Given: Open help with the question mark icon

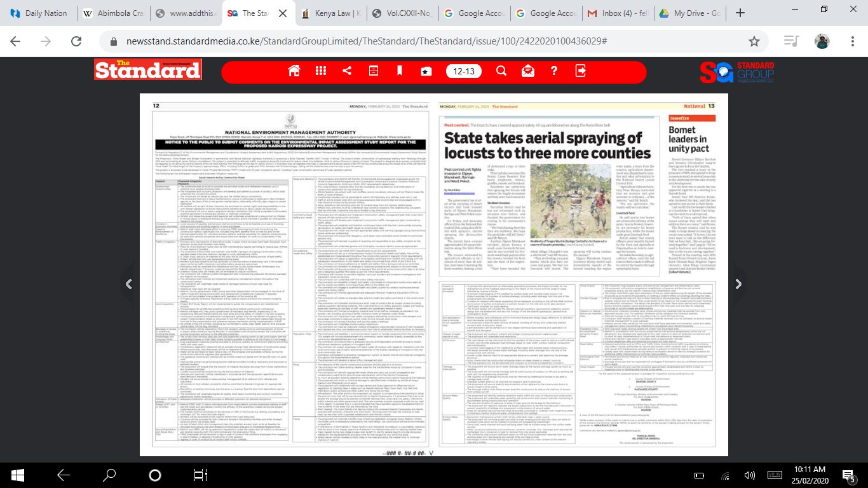Looking at the screenshot, I should [x=554, y=71].
